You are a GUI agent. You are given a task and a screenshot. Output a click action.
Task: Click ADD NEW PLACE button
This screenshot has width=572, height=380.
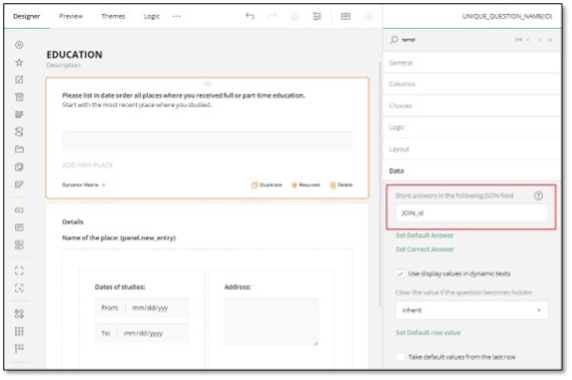tap(87, 165)
